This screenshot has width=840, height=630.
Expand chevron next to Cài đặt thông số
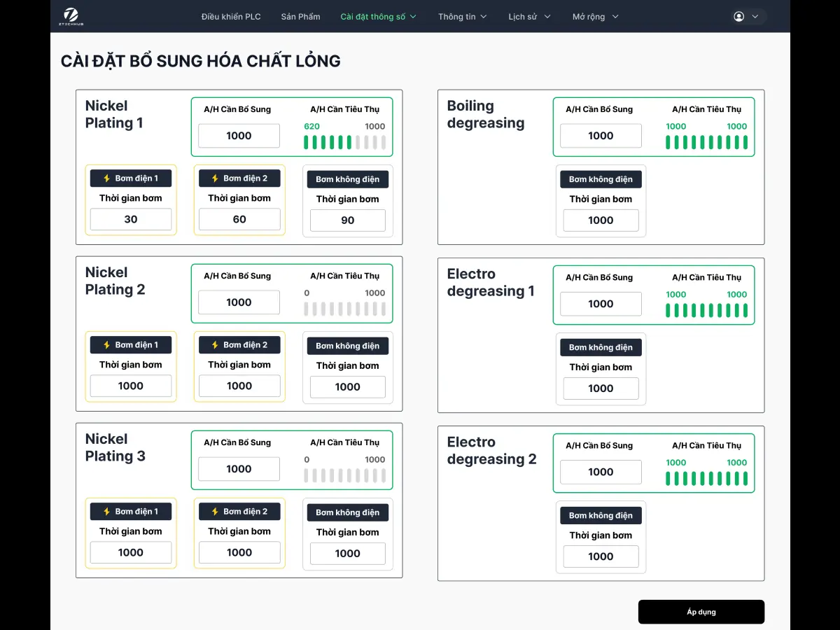[413, 16]
